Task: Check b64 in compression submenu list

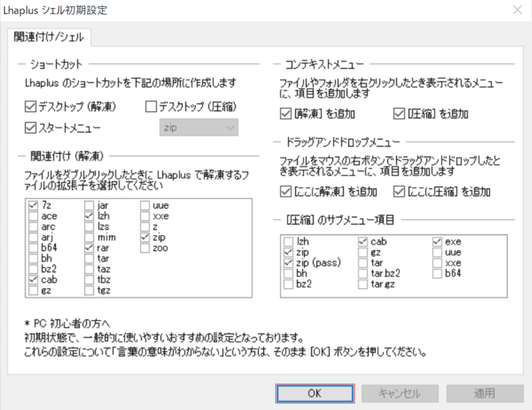Action: 437,274
